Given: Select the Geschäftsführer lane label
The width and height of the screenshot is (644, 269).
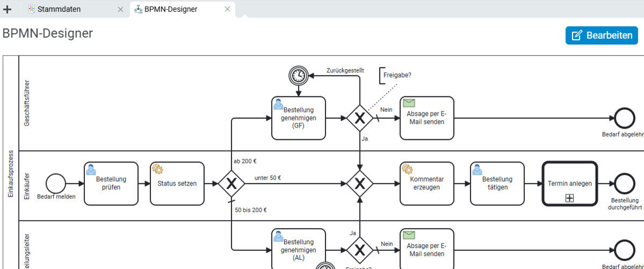Looking at the screenshot, I should [x=27, y=103].
